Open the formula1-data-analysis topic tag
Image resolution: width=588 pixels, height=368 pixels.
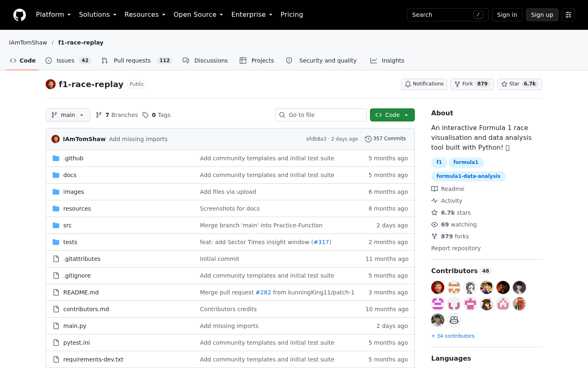click(468, 176)
